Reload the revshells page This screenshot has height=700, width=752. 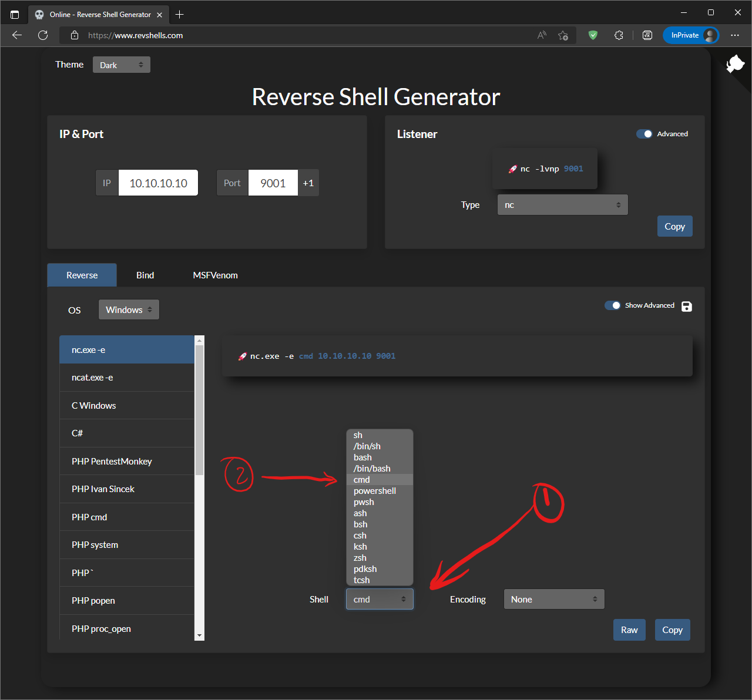(43, 35)
